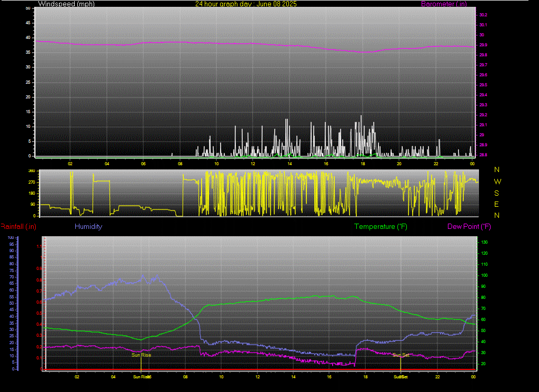Screen dimensions: 539x392
Task: Click the 30.2 barometer axis value
Action: tap(483, 15)
